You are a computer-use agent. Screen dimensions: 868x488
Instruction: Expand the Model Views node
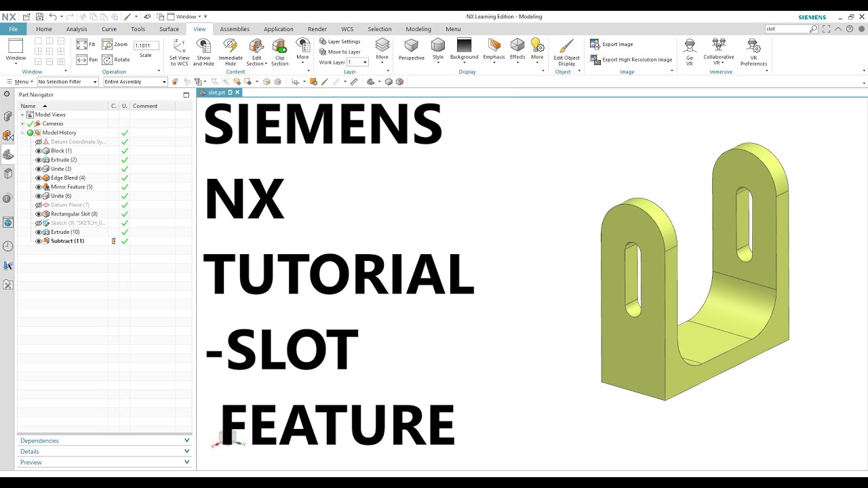pos(22,115)
